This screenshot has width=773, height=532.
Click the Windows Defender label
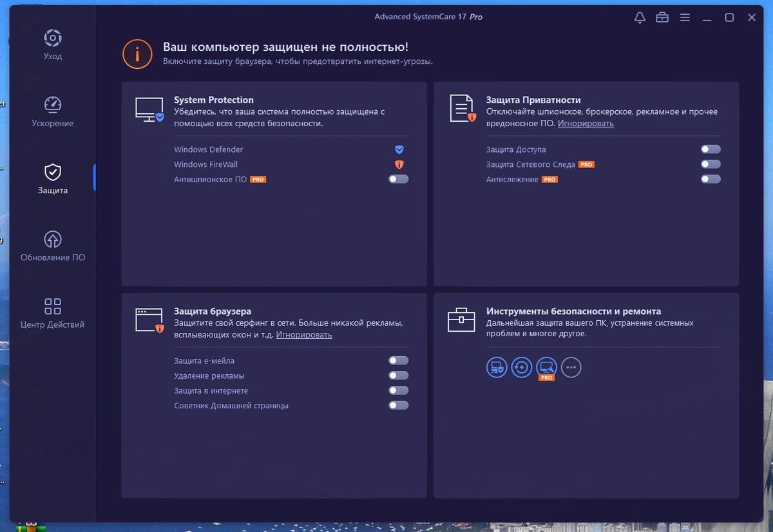209,149
